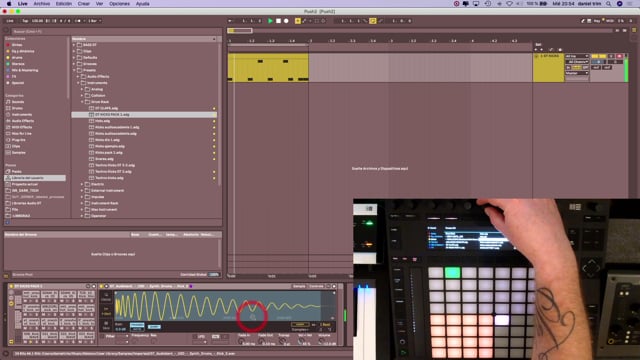The image size is (640, 360).
Task: Click the tempo field showing 120.00
Action: [37, 21]
